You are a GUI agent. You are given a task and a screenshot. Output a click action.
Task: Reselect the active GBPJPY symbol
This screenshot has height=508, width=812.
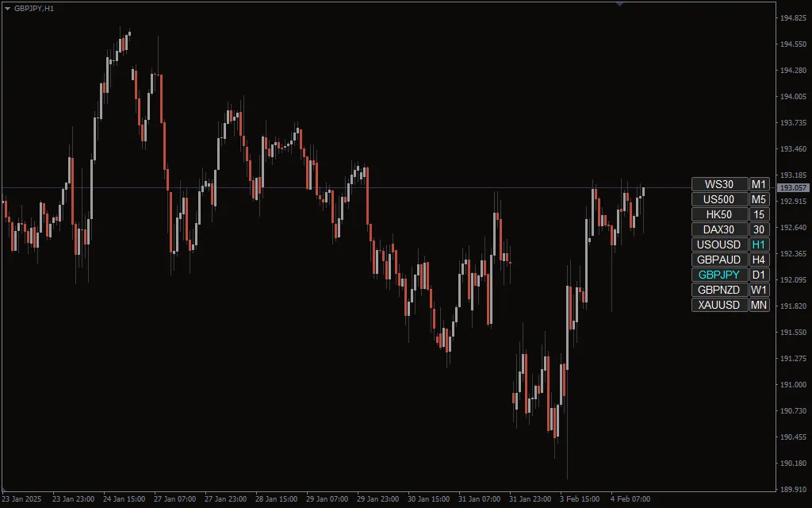(718, 275)
